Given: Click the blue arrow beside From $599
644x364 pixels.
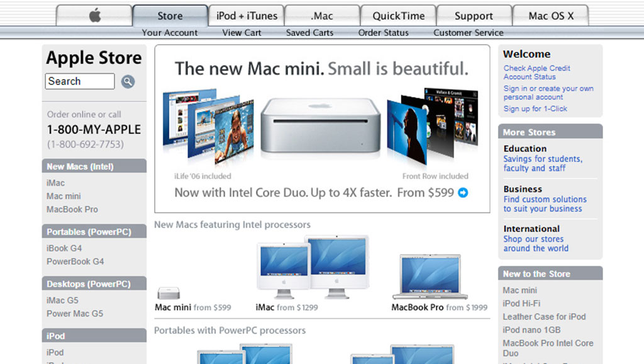Looking at the screenshot, I should [464, 193].
